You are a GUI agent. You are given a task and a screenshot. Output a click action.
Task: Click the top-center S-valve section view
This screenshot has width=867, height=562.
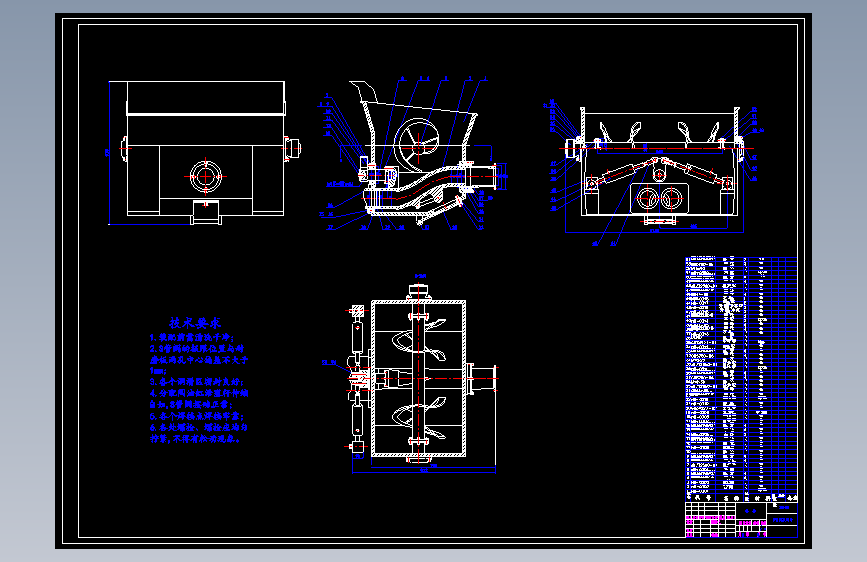pos(412,154)
